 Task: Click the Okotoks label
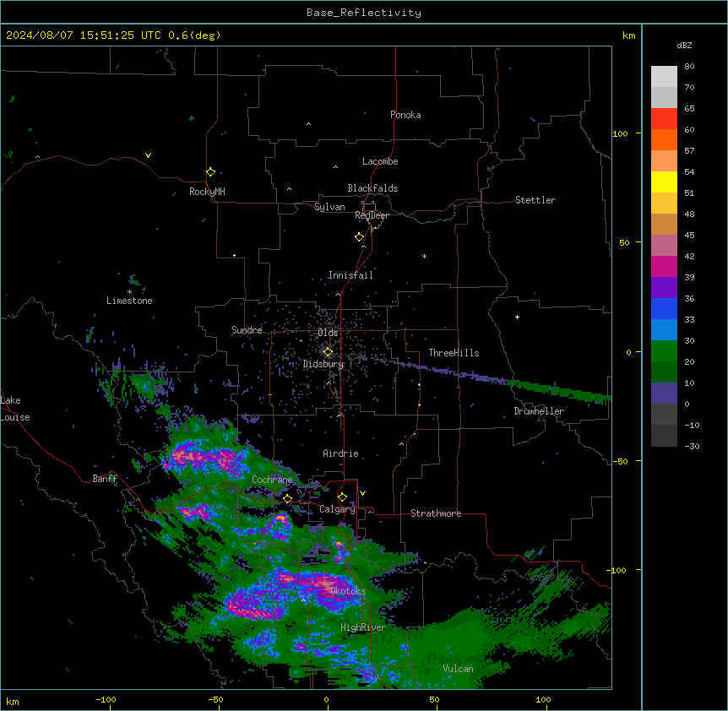coord(348,591)
